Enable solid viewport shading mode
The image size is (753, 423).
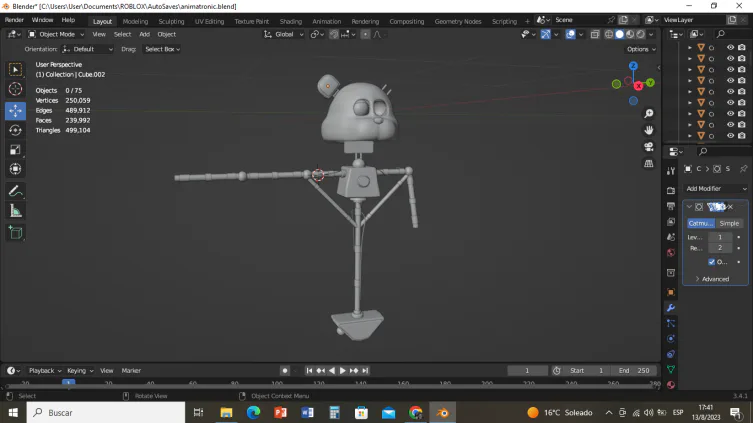point(619,34)
